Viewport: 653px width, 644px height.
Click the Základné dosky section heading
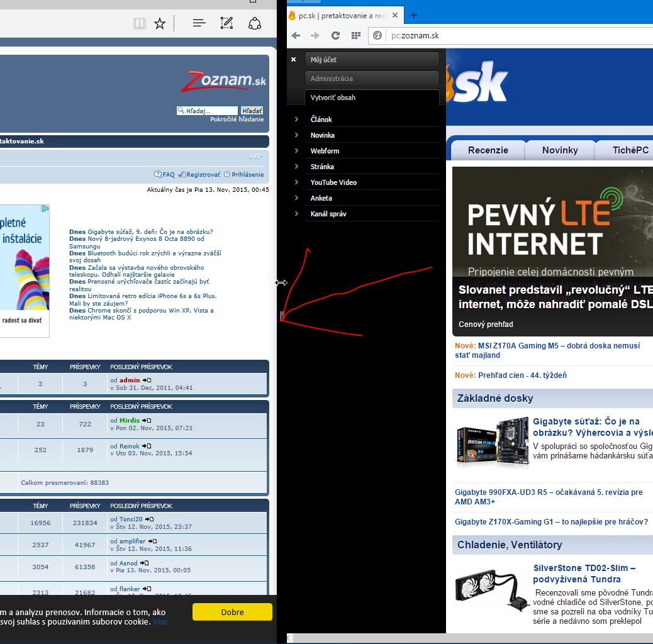coord(495,398)
